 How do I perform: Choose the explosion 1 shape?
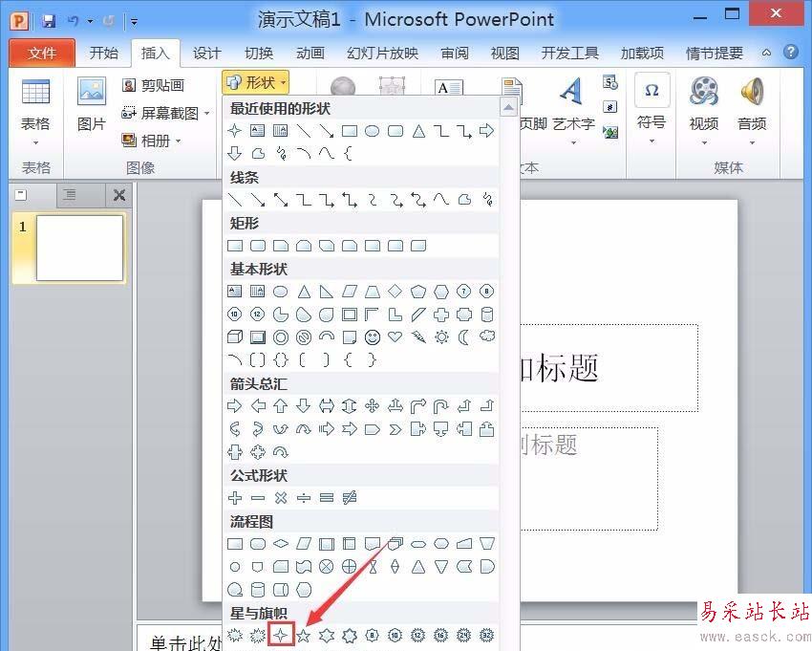coord(235,635)
